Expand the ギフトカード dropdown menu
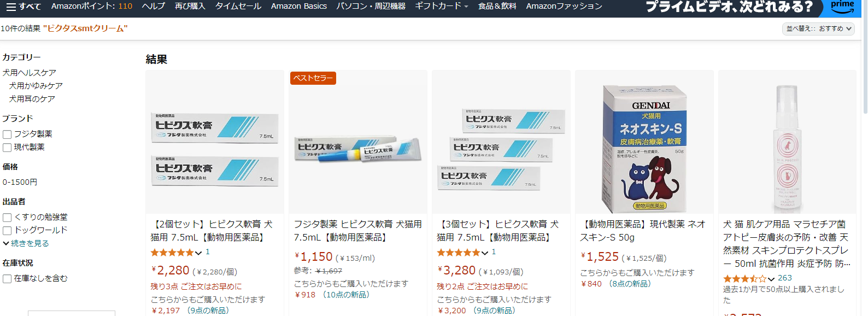Image resolution: width=868 pixels, height=316 pixels. click(442, 6)
